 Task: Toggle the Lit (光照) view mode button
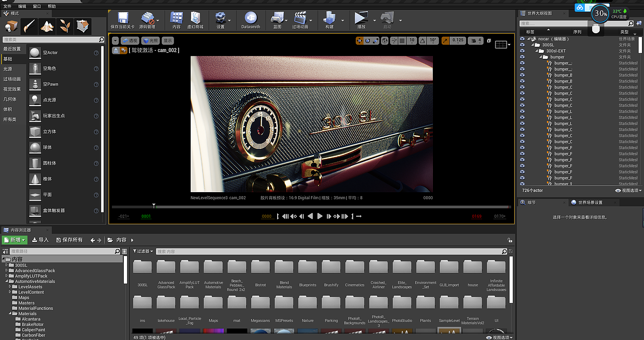[150, 41]
